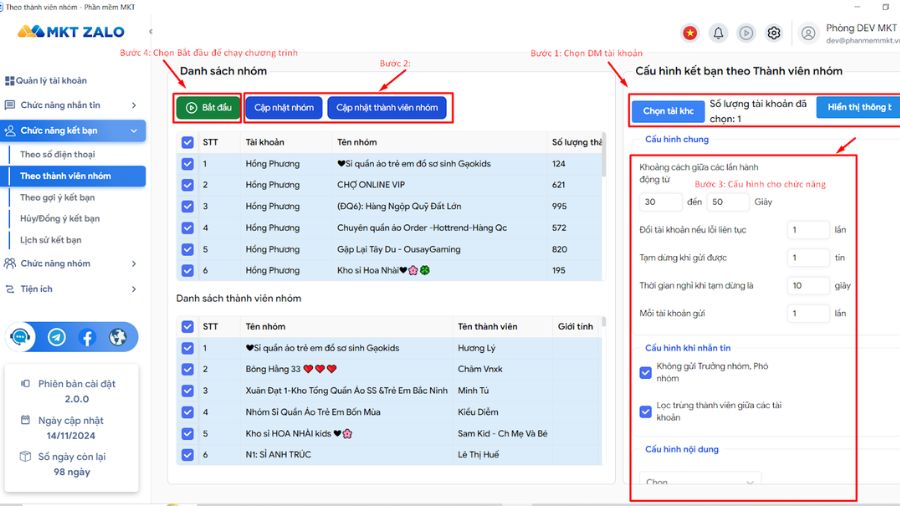900x506 pixels.
Task: Open the Telegram icon link
Action: pos(56,337)
